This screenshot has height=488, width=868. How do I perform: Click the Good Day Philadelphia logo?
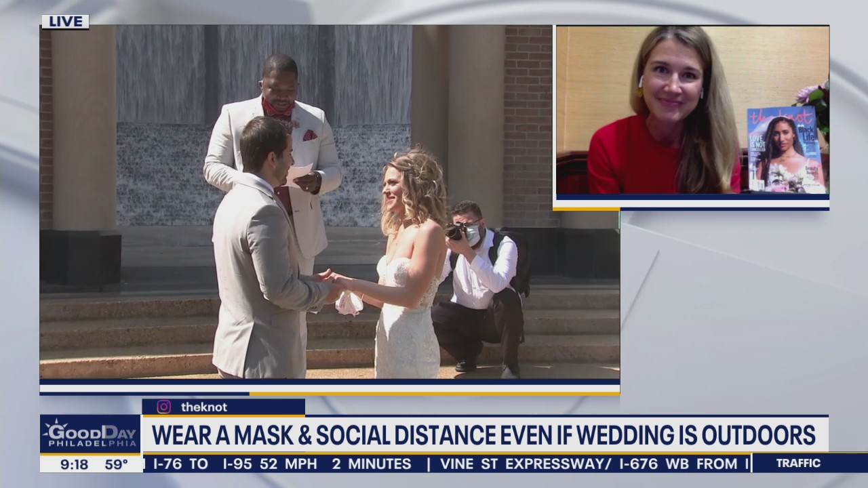tap(90, 434)
